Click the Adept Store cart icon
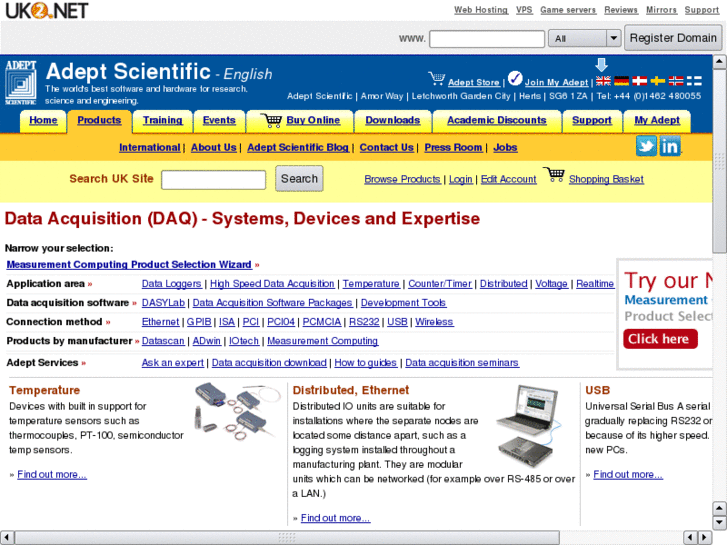 click(436, 79)
